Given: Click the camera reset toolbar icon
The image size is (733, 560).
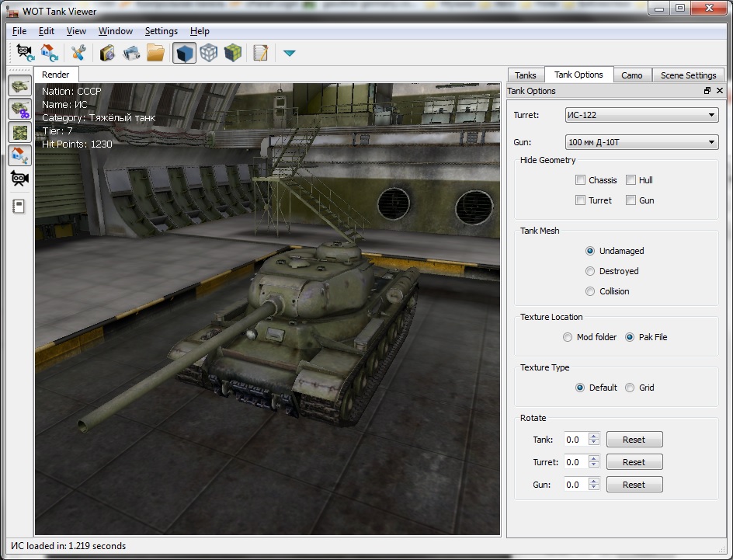Looking at the screenshot, I should point(26,53).
